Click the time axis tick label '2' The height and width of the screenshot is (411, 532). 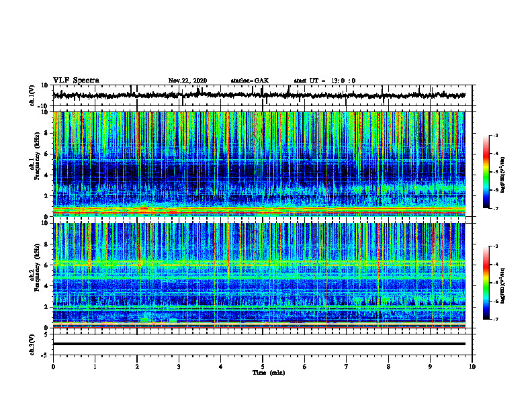pos(137,367)
